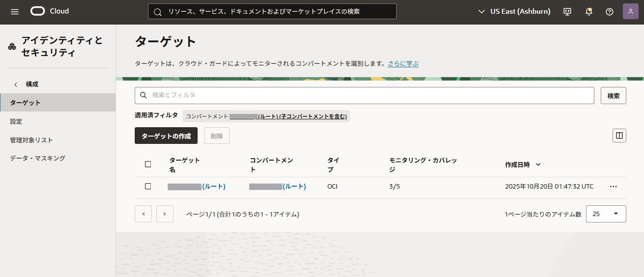Viewport: 644px width, 277px height.
Task: Open the help question mark icon
Action: 610,12
